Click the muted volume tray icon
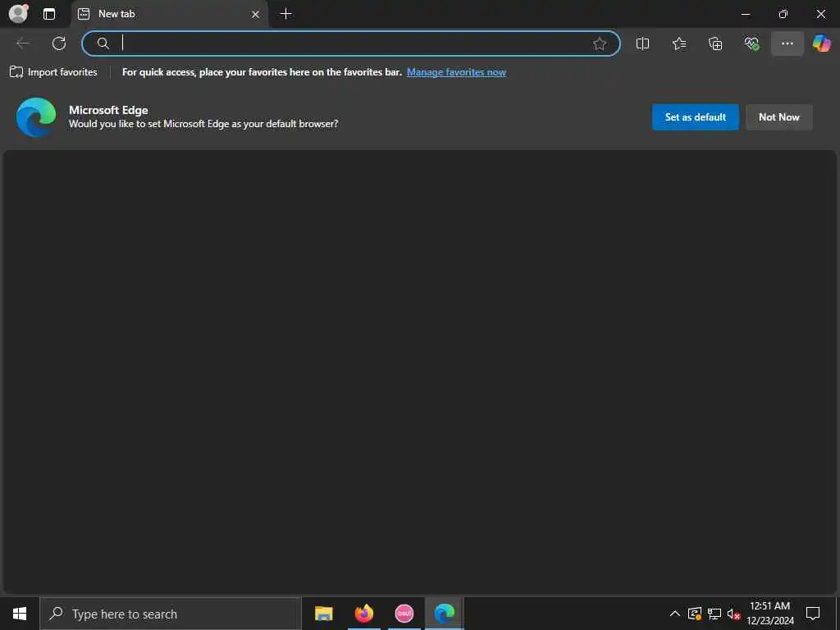Screen dimensions: 840x630 click(733, 614)
